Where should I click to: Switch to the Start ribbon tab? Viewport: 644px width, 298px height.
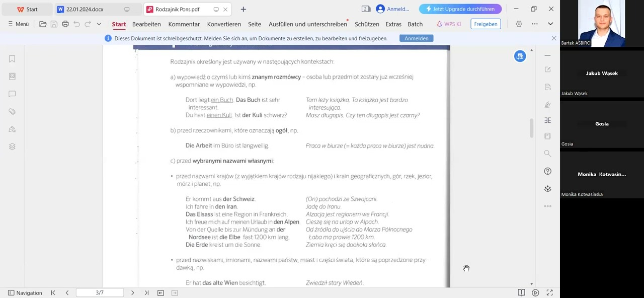coord(119,24)
